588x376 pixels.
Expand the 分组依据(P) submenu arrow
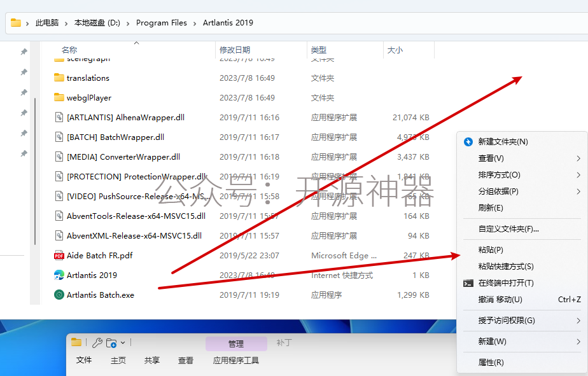578,191
